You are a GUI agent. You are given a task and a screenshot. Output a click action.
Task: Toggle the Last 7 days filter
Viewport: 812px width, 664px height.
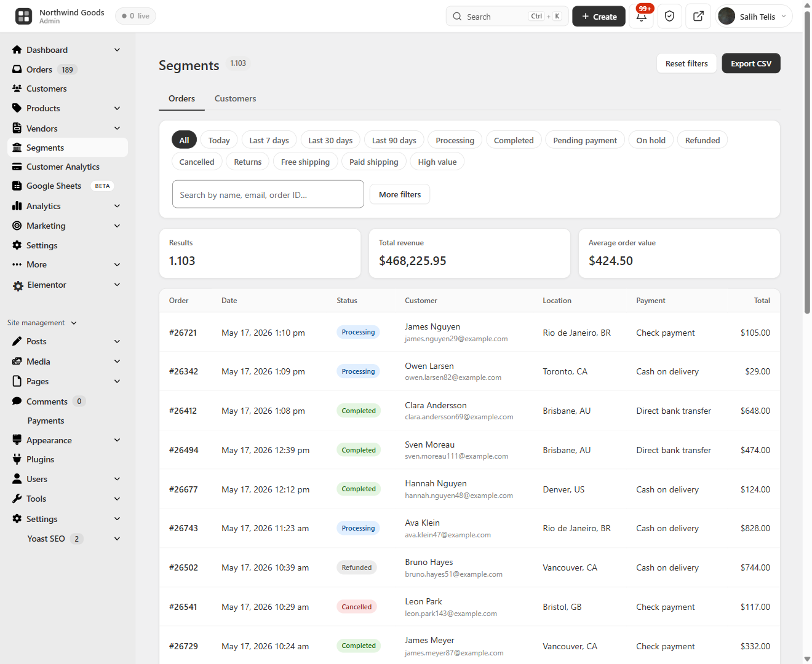click(x=269, y=140)
